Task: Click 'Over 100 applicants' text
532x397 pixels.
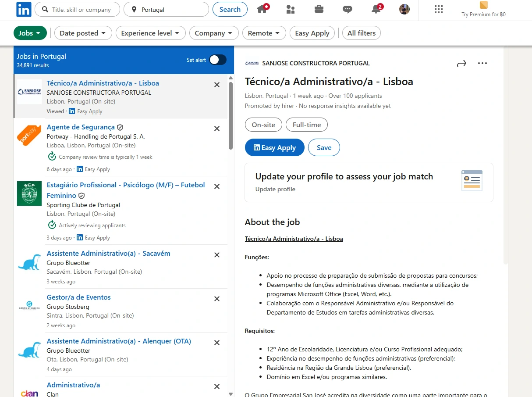Action: pos(355,96)
